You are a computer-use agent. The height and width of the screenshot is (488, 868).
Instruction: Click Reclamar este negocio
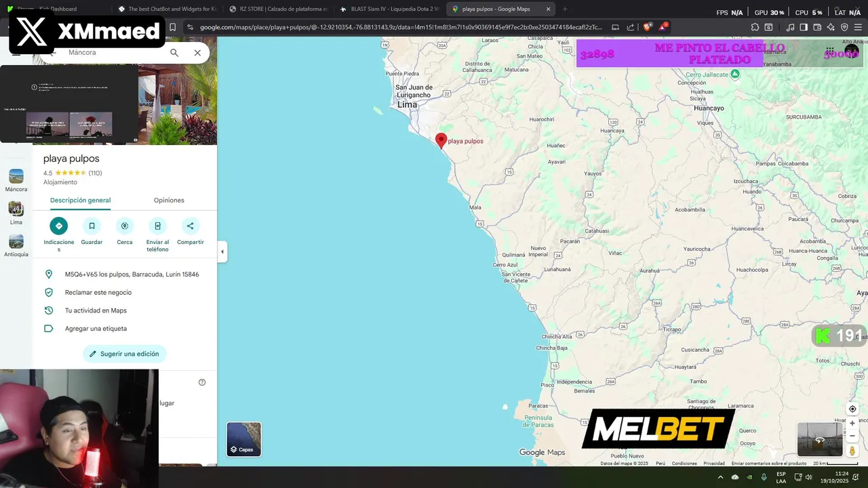[x=125, y=293]
